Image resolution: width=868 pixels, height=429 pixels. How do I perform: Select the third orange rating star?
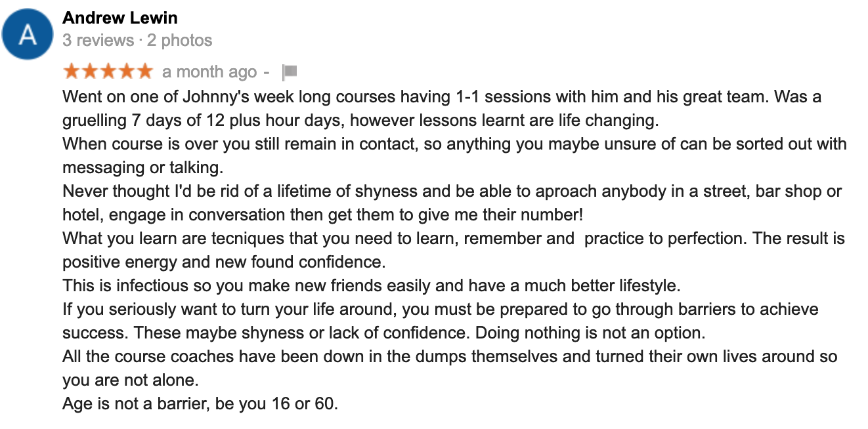point(108,71)
